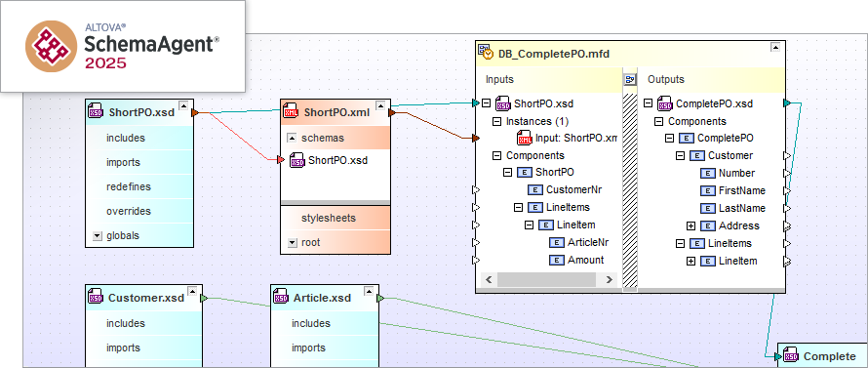The width and height of the screenshot is (868, 368).
Task: Collapse the Article.xsd box with title arrow
Action: click(370, 291)
